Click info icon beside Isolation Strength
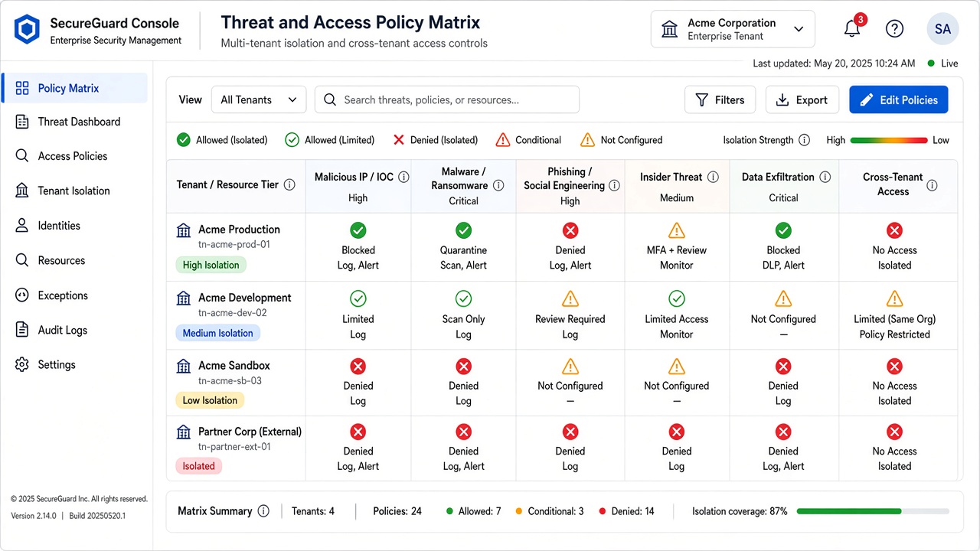Image resolution: width=980 pixels, height=551 pixels. [804, 140]
